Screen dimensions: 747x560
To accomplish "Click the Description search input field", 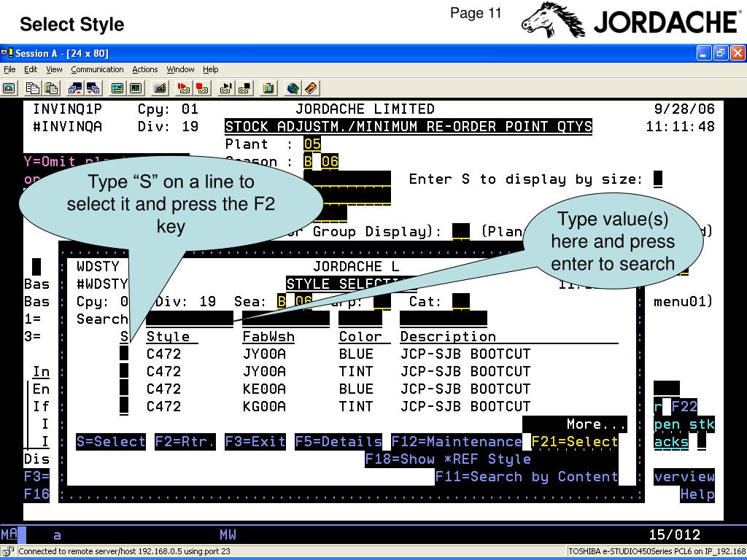I will click(x=444, y=319).
